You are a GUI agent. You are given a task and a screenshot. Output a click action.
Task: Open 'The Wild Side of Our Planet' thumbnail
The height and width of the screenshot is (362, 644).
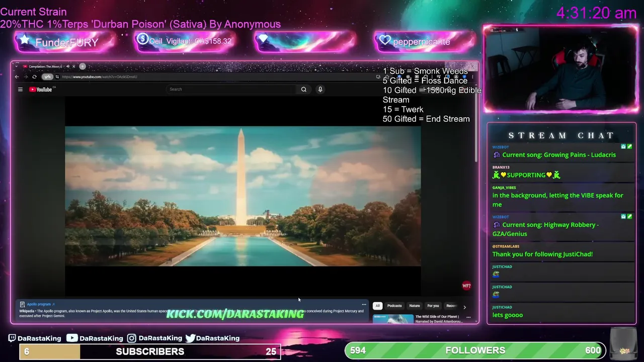click(393, 319)
